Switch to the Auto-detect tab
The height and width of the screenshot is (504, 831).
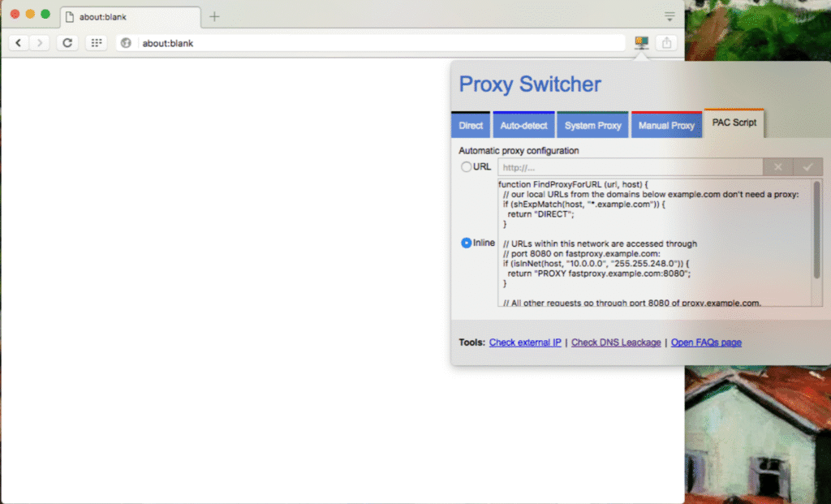tap(523, 126)
